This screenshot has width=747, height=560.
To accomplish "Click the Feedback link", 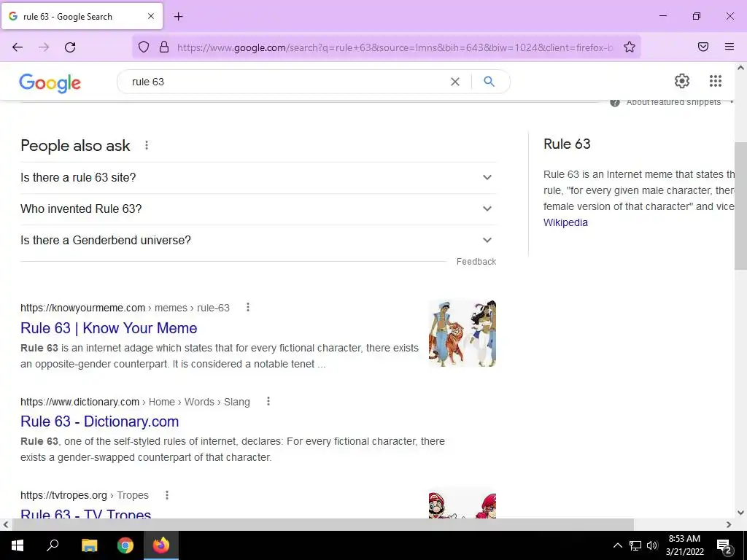I will (x=476, y=262).
